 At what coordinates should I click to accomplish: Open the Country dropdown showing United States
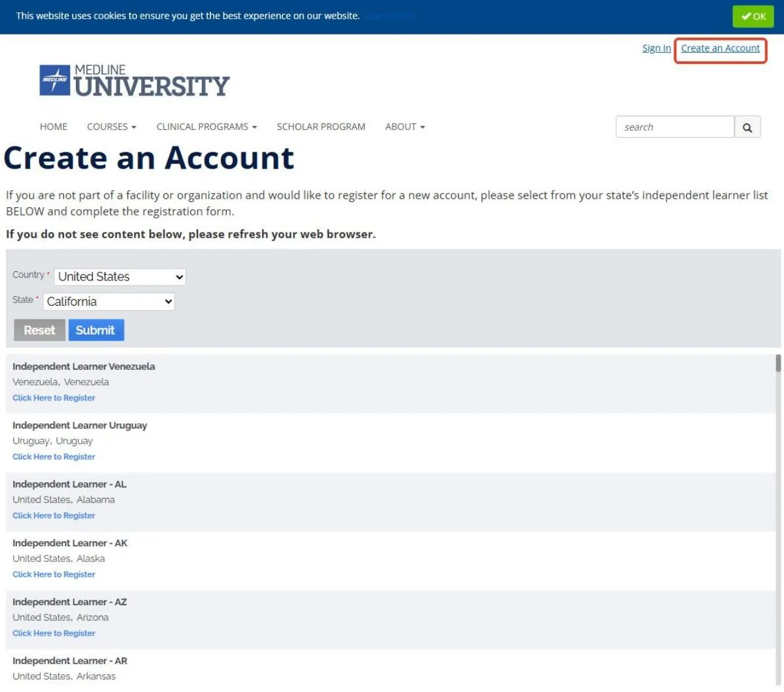120,277
